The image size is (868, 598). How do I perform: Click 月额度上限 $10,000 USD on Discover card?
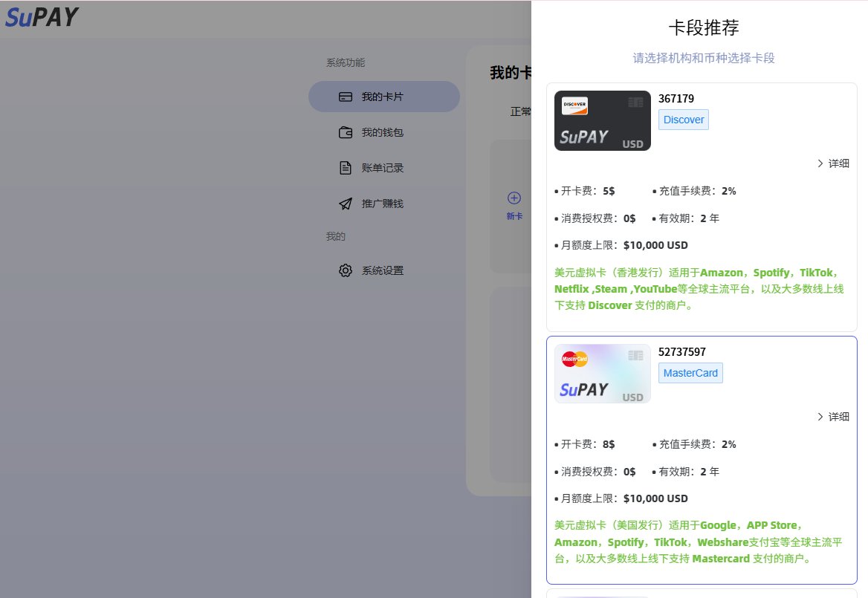coord(621,245)
